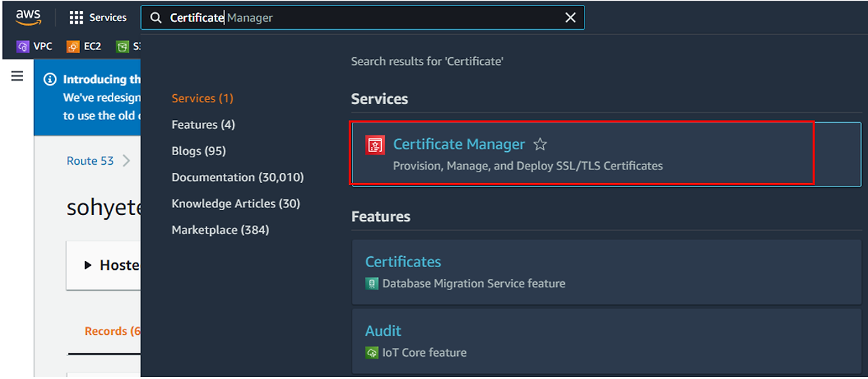Show Knowledge Articles (30) results
The width and height of the screenshot is (868, 379).
236,203
